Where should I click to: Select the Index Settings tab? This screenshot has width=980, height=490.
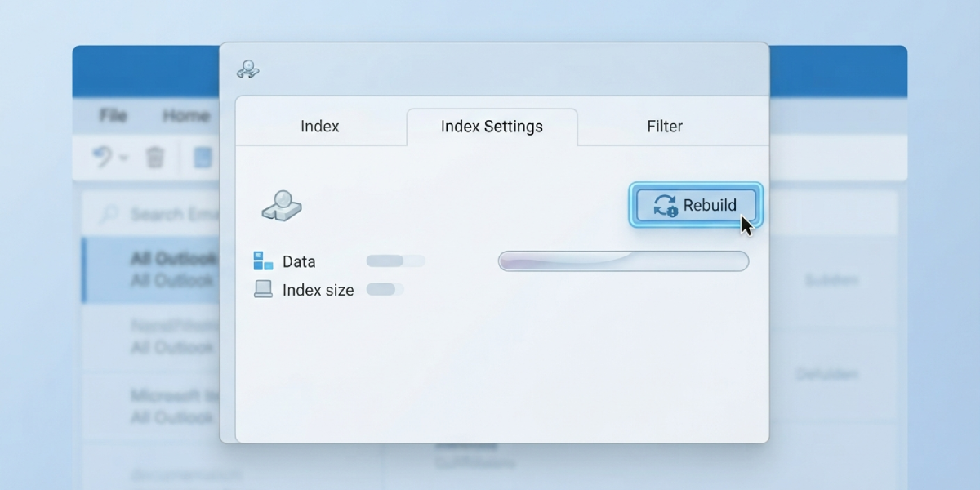pos(492,127)
